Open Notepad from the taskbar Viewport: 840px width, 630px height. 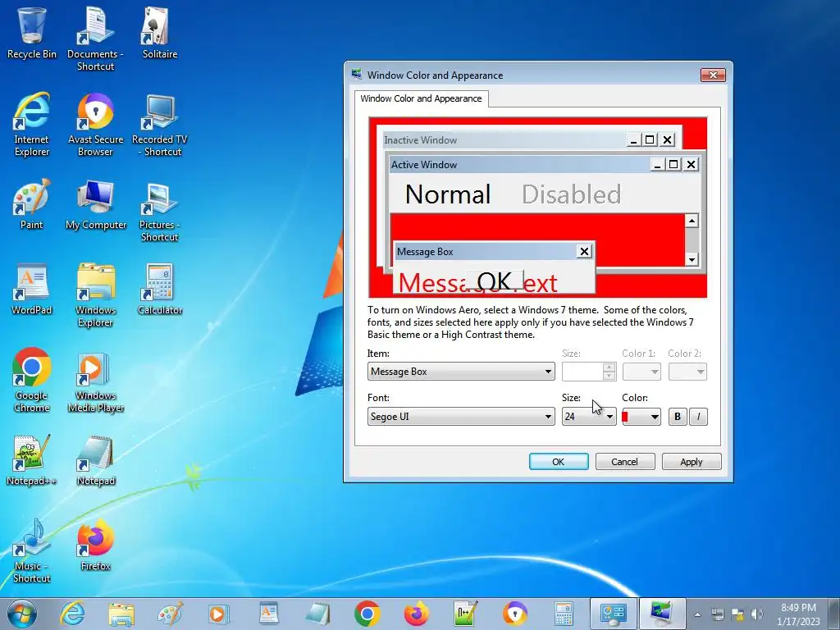[x=317, y=614]
